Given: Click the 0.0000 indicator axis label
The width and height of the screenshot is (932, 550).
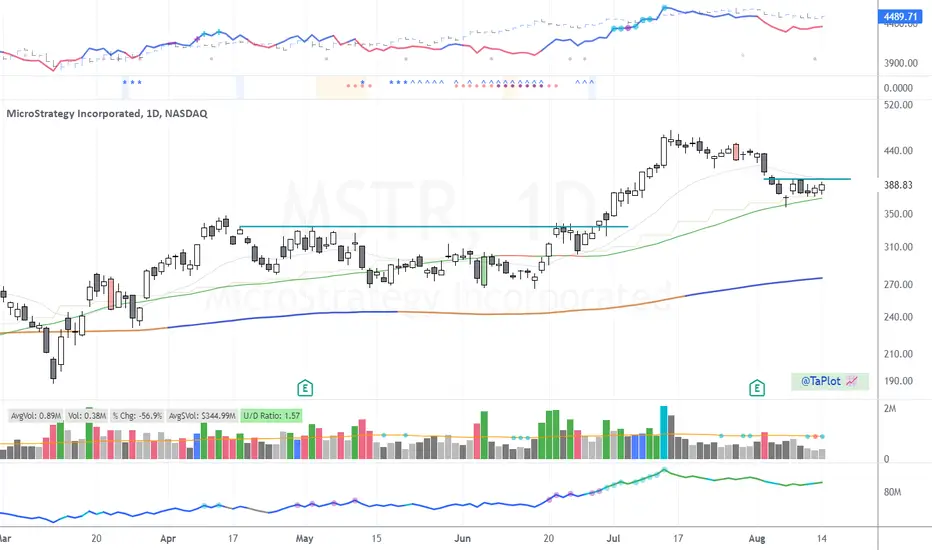Looking at the screenshot, I should click(x=898, y=89).
